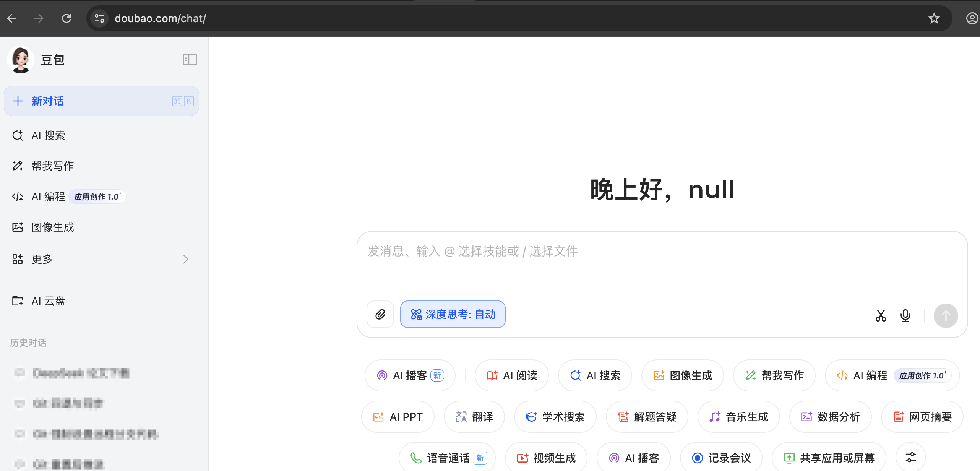Select AI 播客 chip in bottom row
The image size is (980, 471).
coord(634,458)
